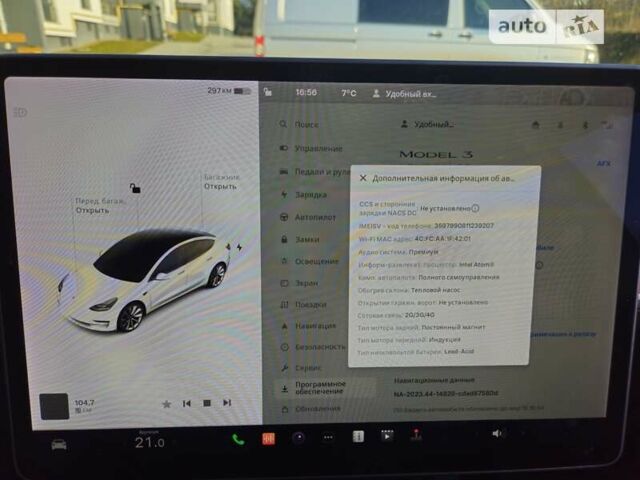Tap the Wi-Fi MAC address value
The height and width of the screenshot is (480, 640).
[442, 238]
